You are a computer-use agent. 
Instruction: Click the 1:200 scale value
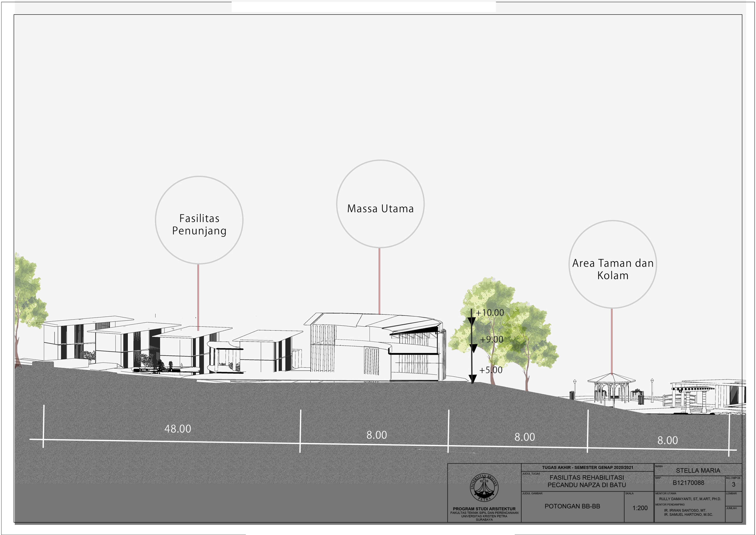click(640, 508)
